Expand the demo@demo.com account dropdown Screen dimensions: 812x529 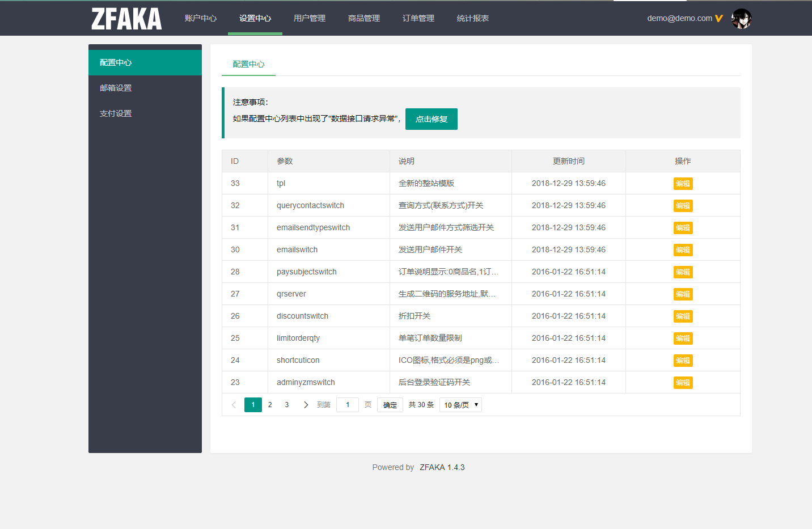pyautogui.click(x=684, y=18)
